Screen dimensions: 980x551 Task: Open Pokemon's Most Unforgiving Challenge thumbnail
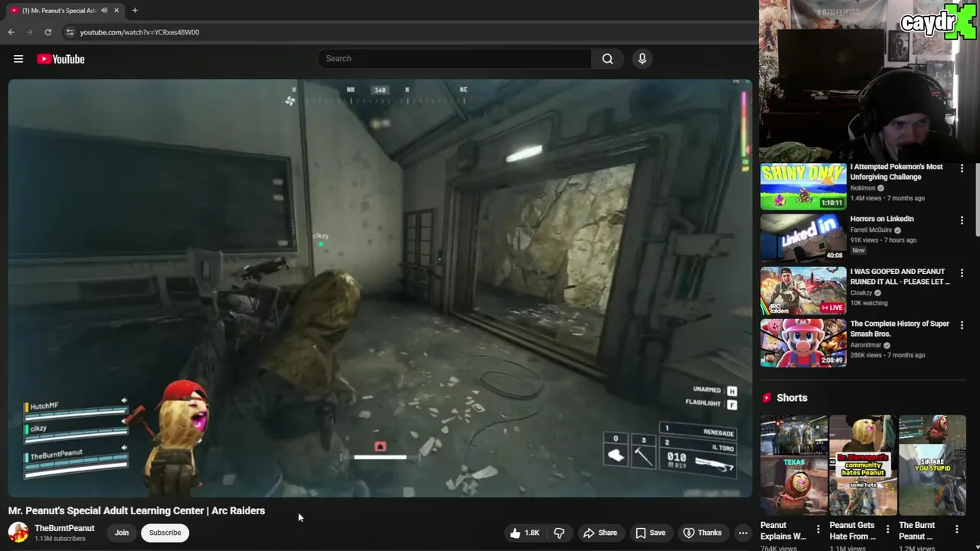803,186
